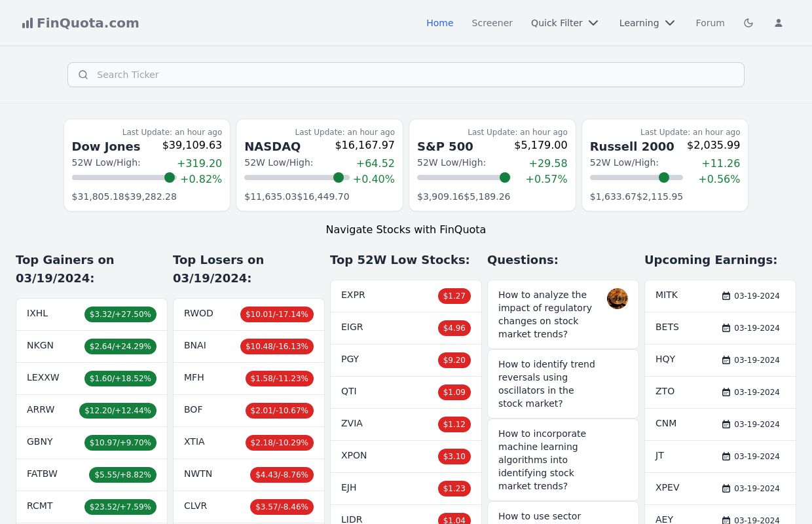The image size is (812, 524).
Task: Click the NKGN $2.64/+24.29% badge
Action: tap(120, 346)
